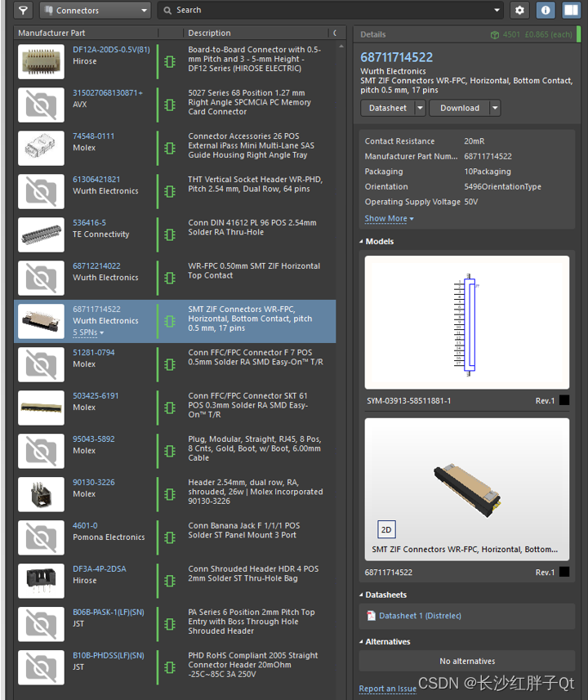Image resolution: width=588 pixels, height=700 pixels.
Task: Toggle the split panel layout button
Action: click(x=571, y=11)
